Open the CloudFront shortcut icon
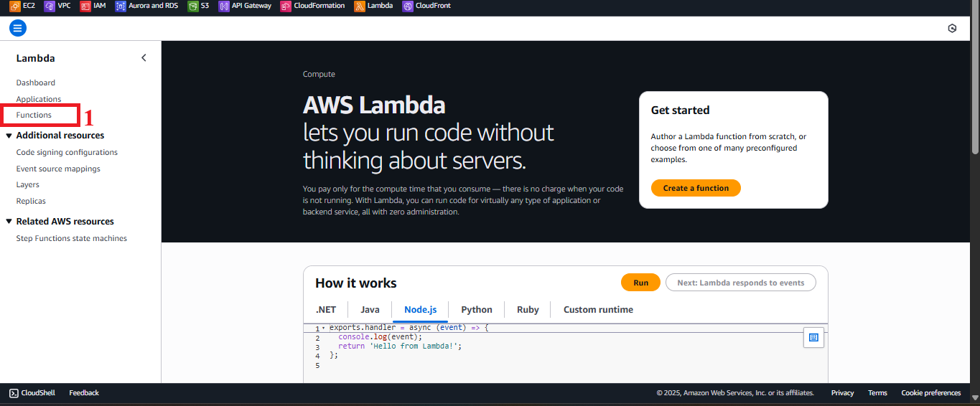The width and height of the screenshot is (980, 406). [408, 6]
